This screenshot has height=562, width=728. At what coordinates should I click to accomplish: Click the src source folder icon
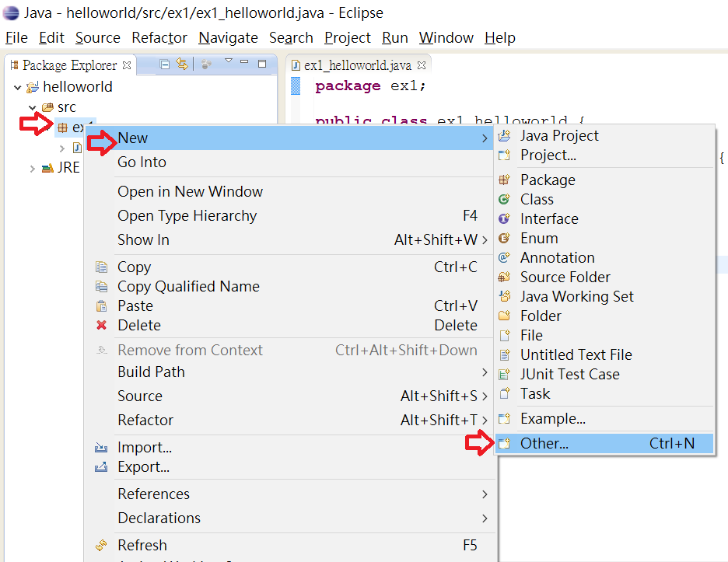coord(47,108)
